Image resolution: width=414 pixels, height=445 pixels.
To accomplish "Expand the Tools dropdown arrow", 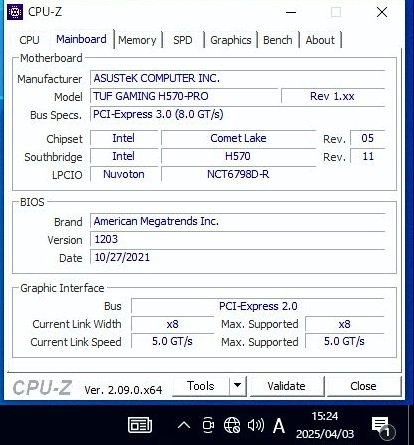I will [x=238, y=386].
